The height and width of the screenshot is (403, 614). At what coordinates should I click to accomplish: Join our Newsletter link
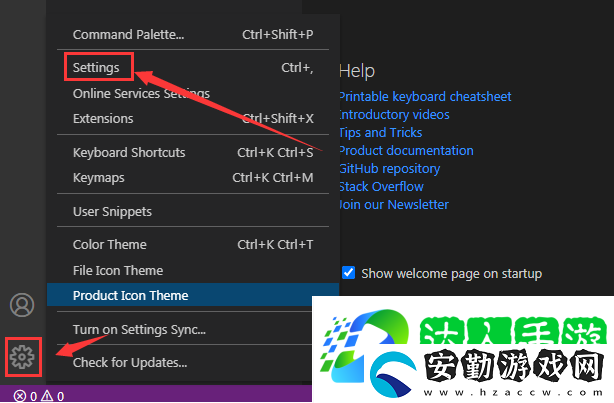click(x=394, y=204)
